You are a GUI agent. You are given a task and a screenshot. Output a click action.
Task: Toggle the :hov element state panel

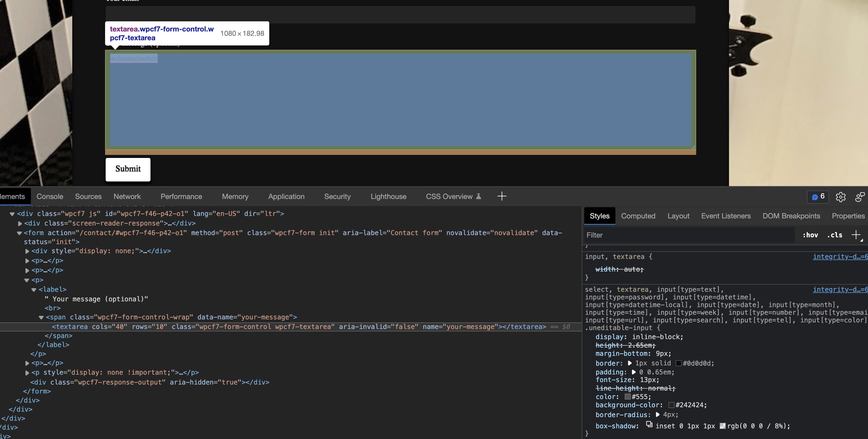coord(810,235)
